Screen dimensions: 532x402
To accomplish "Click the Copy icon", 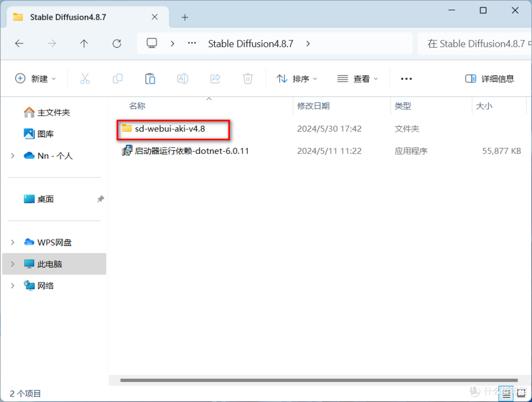I will [x=118, y=78].
